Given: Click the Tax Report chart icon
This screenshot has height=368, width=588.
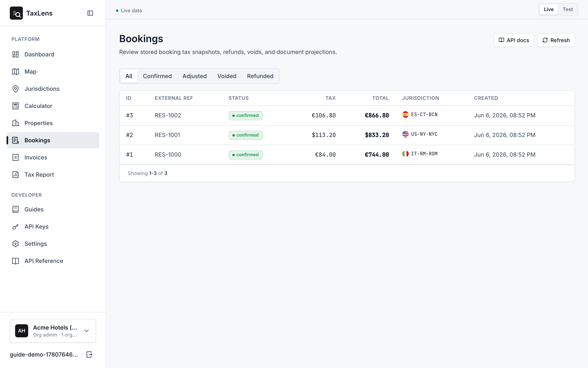Looking at the screenshot, I should coord(16,175).
